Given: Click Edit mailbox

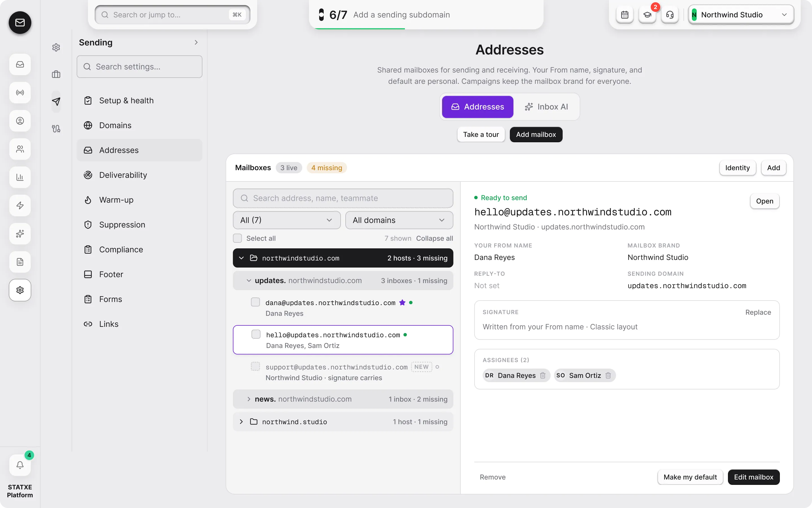Looking at the screenshot, I should coord(753,477).
